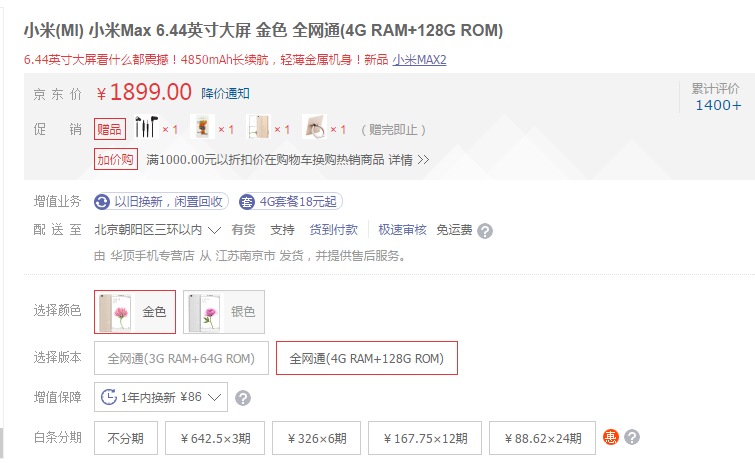Select the 银色 color option
The image size is (755, 463).
pos(224,312)
